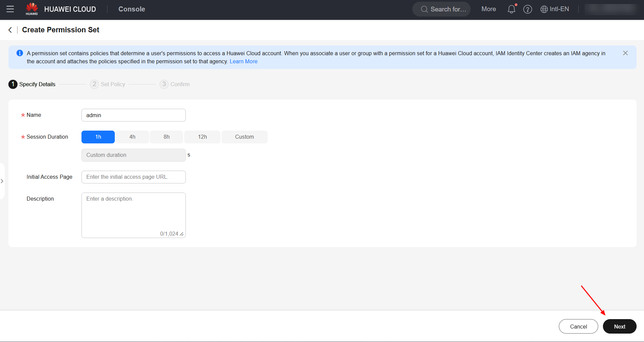Click the search magnifier icon
The width and height of the screenshot is (644, 342).
pyautogui.click(x=424, y=9)
